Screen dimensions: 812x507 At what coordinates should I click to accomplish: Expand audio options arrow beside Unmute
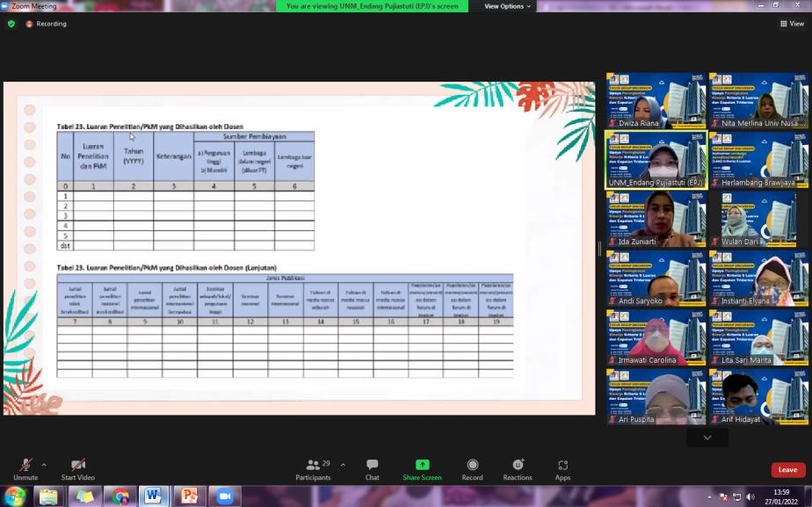pyautogui.click(x=44, y=465)
